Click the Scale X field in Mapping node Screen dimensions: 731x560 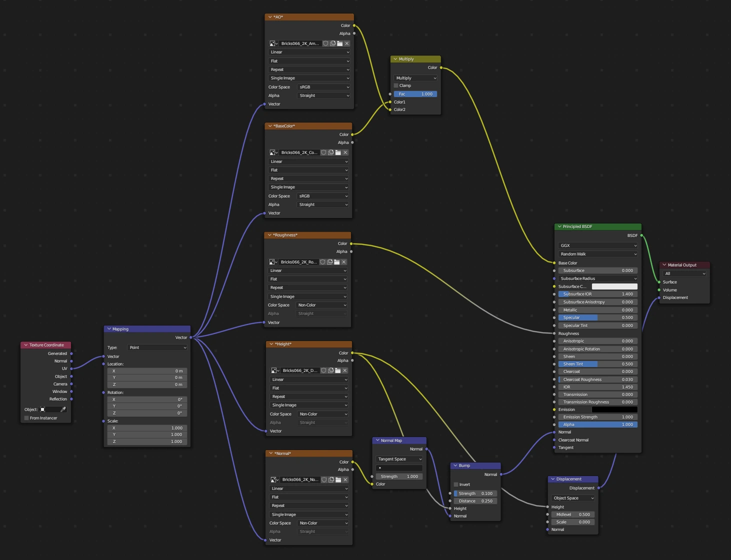tap(146, 428)
